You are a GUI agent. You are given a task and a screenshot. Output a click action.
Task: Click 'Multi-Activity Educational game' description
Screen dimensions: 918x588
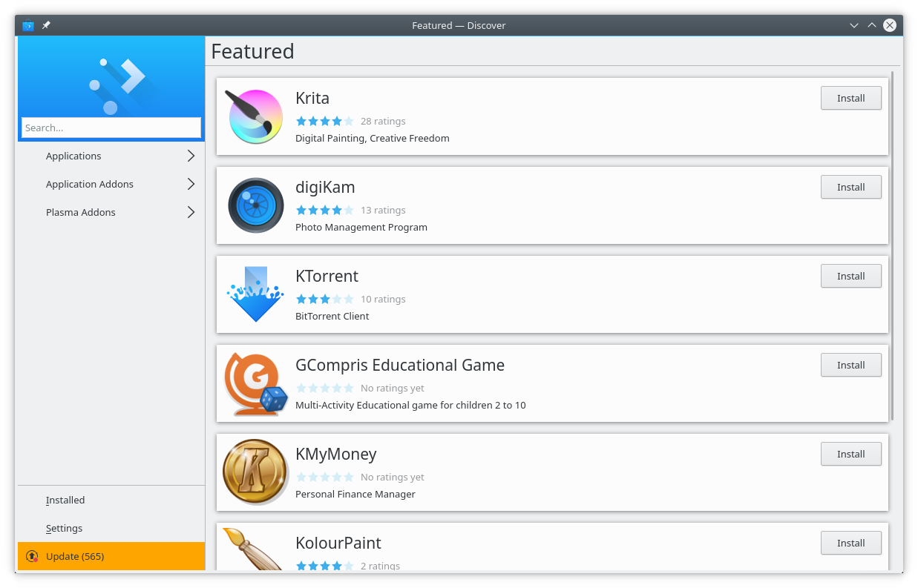410,405
